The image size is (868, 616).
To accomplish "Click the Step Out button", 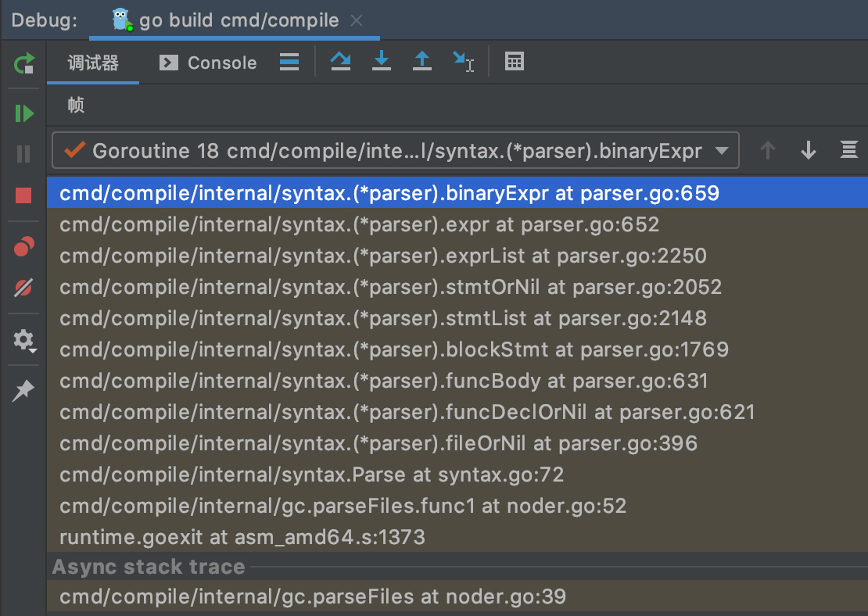I will (422, 62).
